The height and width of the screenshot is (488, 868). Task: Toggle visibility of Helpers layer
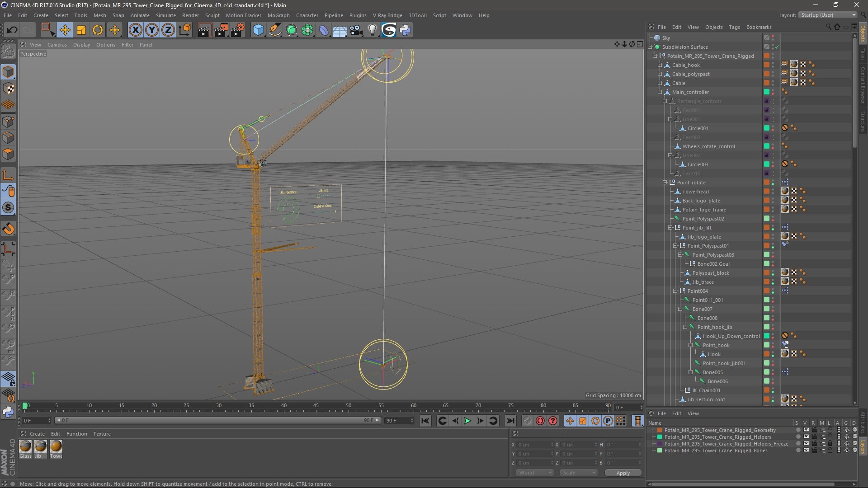point(806,437)
